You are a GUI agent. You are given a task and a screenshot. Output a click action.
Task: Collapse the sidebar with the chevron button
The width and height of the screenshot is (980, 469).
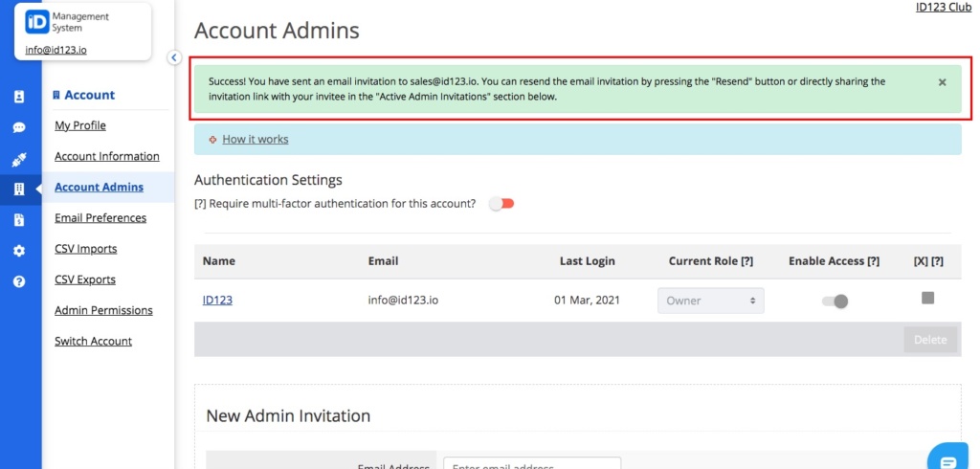[x=174, y=57]
